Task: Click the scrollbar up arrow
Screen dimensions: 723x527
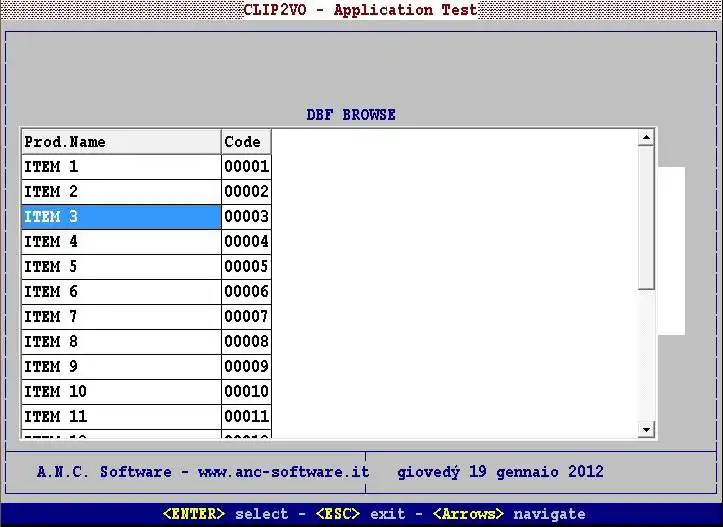Action: pyautogui.click(x=646, y=137)
